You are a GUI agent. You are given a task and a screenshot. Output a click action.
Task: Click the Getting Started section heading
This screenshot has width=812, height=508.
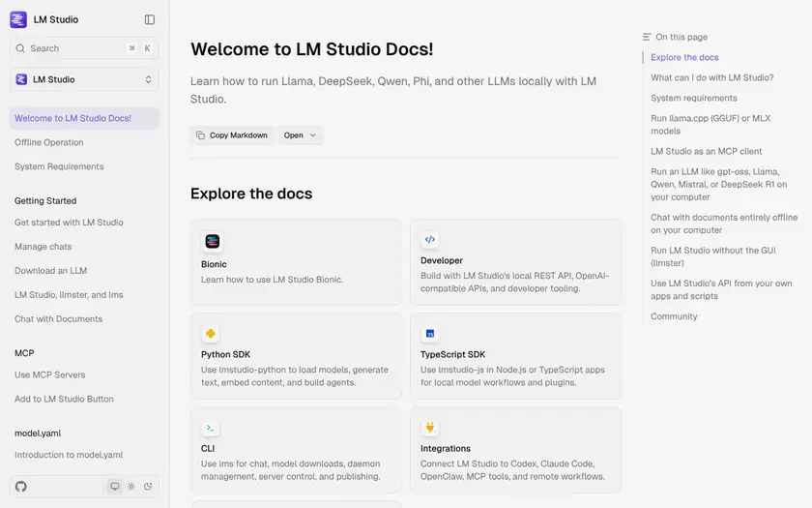pyautogui.click(x=45, y=200)
